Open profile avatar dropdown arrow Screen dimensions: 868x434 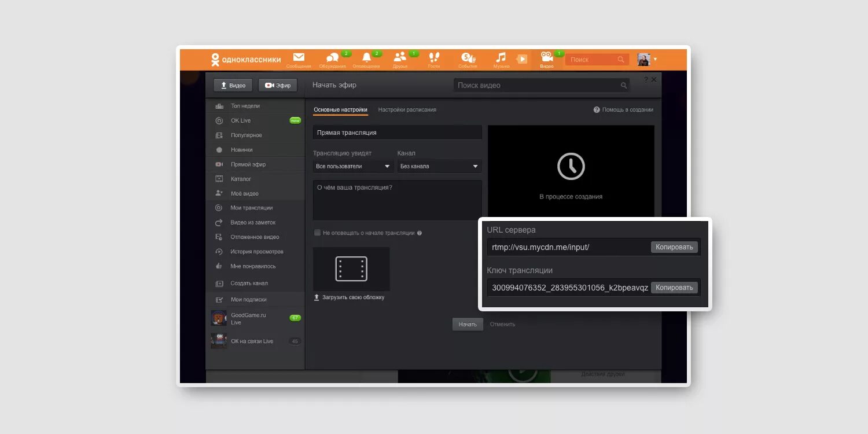655,60
